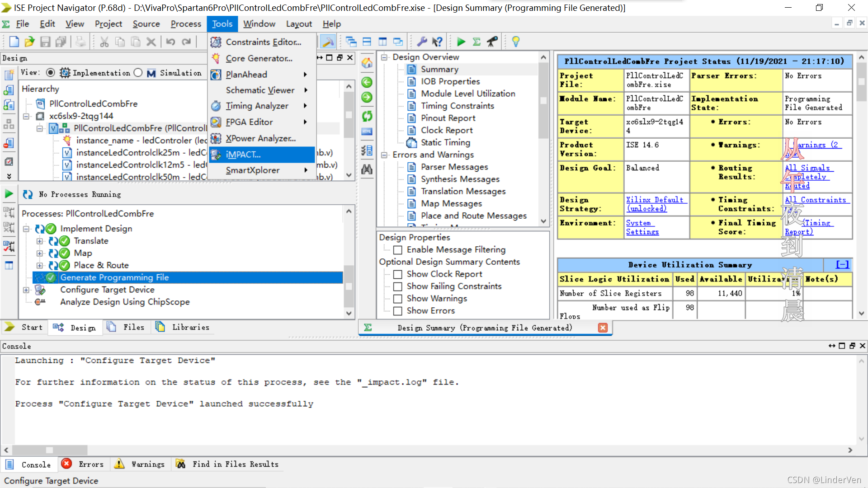Click the Cut scissors toolbar icon

tap(104, 42)
